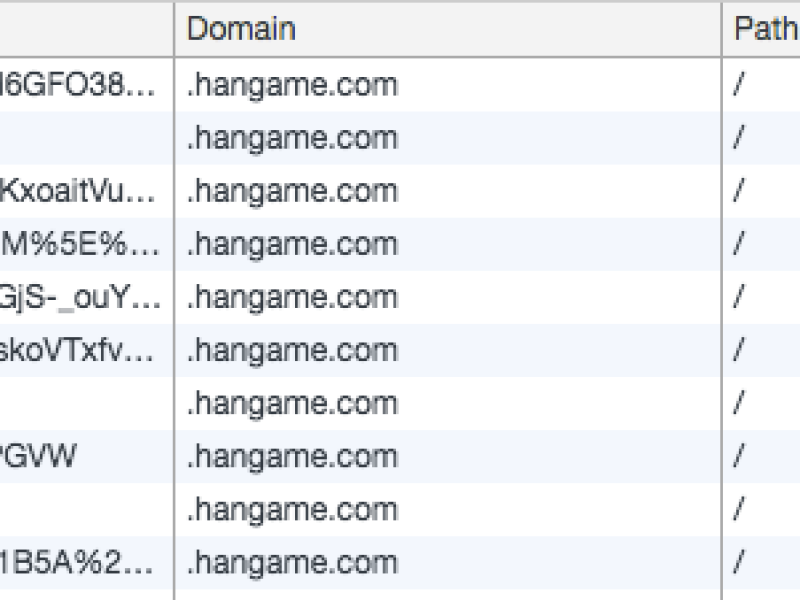Sort the table by the Path column header
This screenshot has height=600, width=800.
click(x=761, y=29)
